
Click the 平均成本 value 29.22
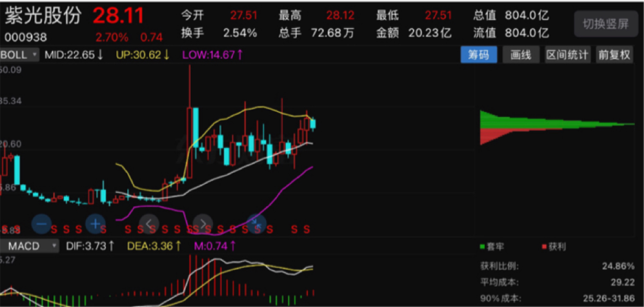[x=623, y=282]
